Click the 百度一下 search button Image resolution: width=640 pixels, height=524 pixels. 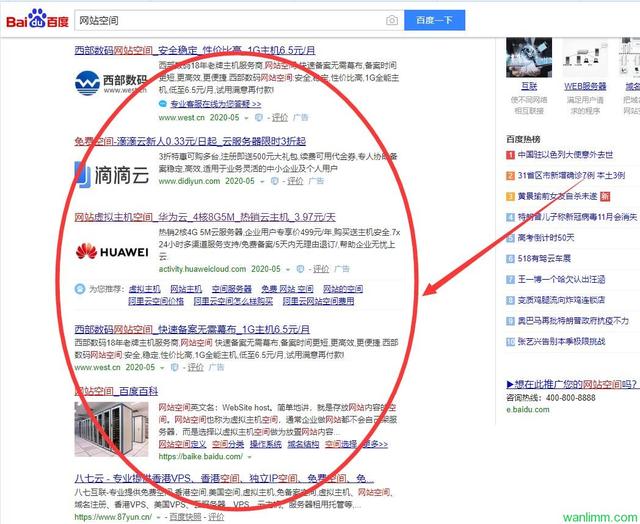click(x=434, y=20)
